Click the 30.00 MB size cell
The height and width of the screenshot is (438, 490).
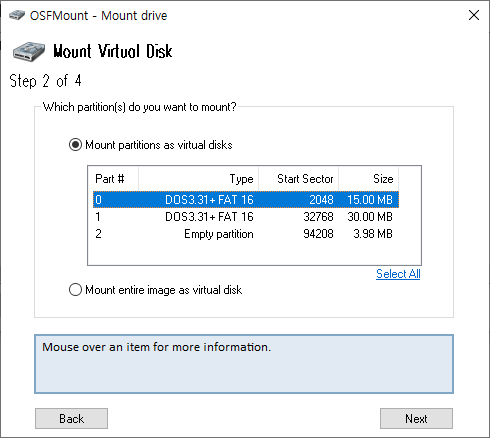pos(370,217)
